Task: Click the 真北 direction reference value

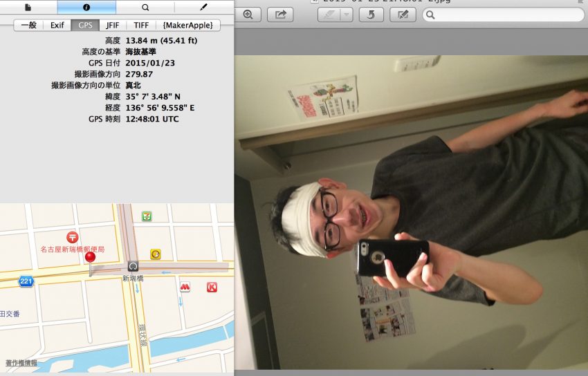Action: point(133,86)
